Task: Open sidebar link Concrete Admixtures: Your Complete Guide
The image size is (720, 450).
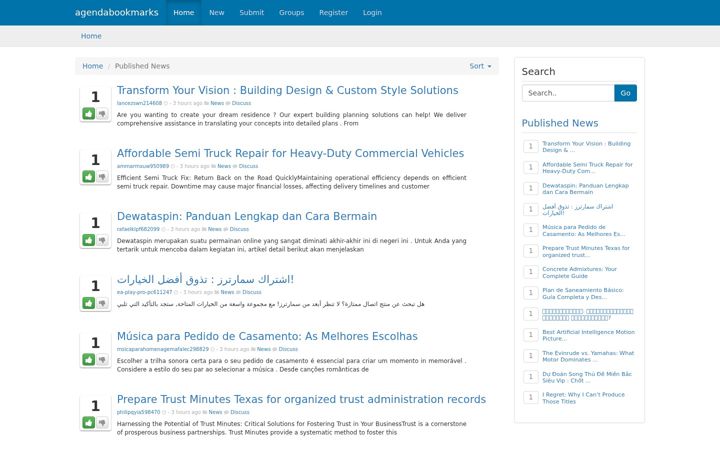Action: (x=579, y=273)
